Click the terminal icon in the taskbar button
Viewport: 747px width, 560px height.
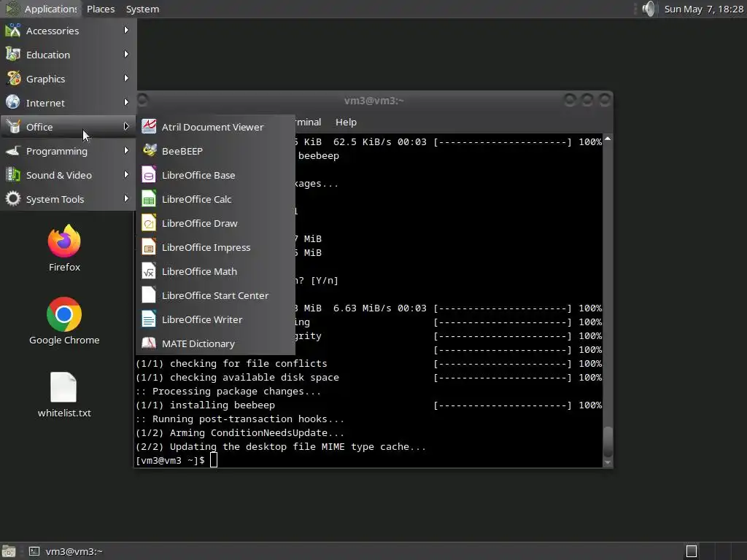[x=34, y=551]
